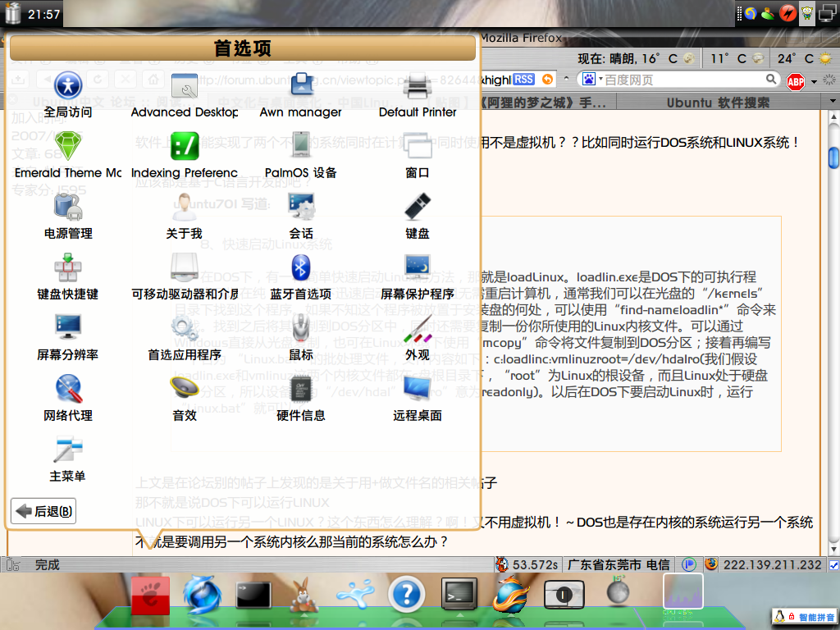Viewport: 840px width, 630px height.
Task: Launch the help question mark dock icon
Action: coord(407,594)
